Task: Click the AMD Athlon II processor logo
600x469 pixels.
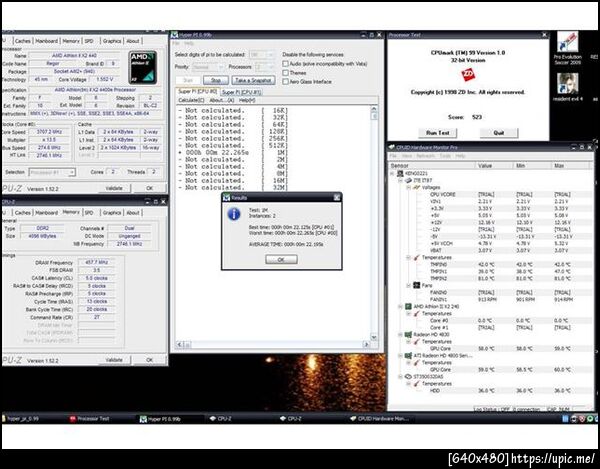Action: click(x=143, y=67)
